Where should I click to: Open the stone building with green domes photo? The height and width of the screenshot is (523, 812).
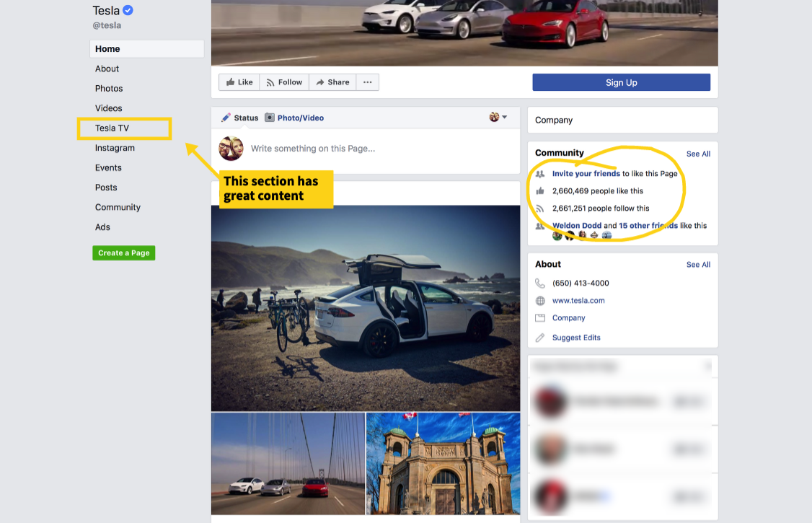(x=443, y=463)
